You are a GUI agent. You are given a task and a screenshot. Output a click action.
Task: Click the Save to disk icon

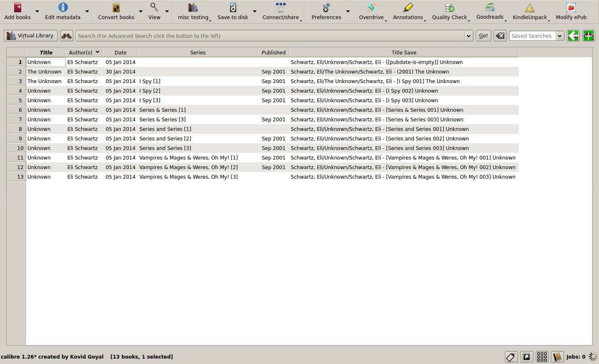233,7
